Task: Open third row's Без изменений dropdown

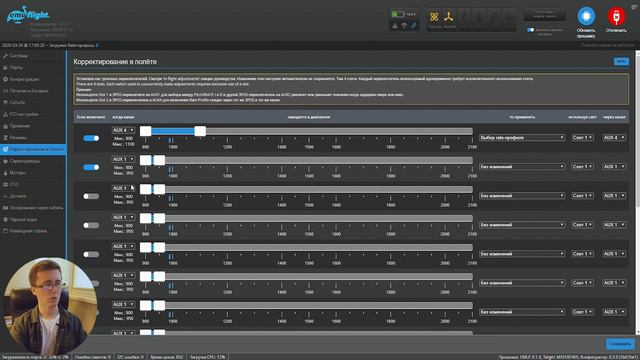Action: coord(522,196)
